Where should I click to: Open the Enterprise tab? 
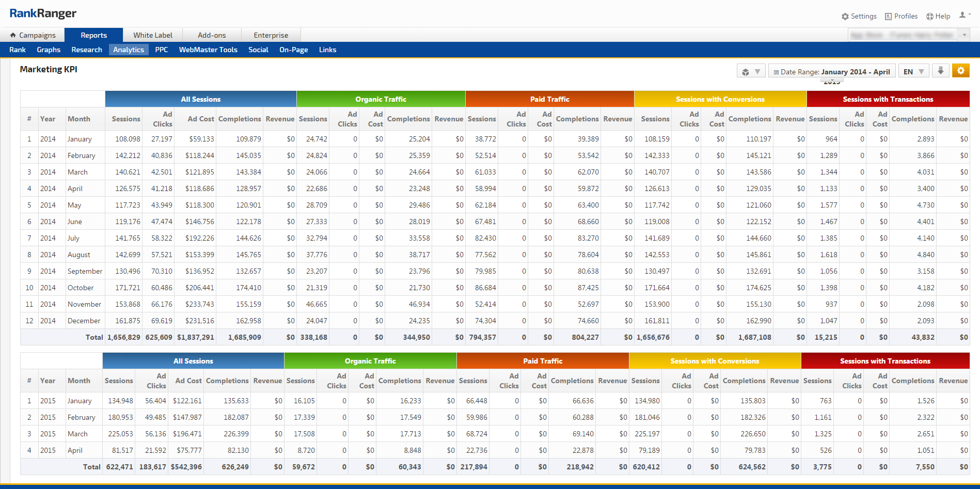[x=271, y=35]
